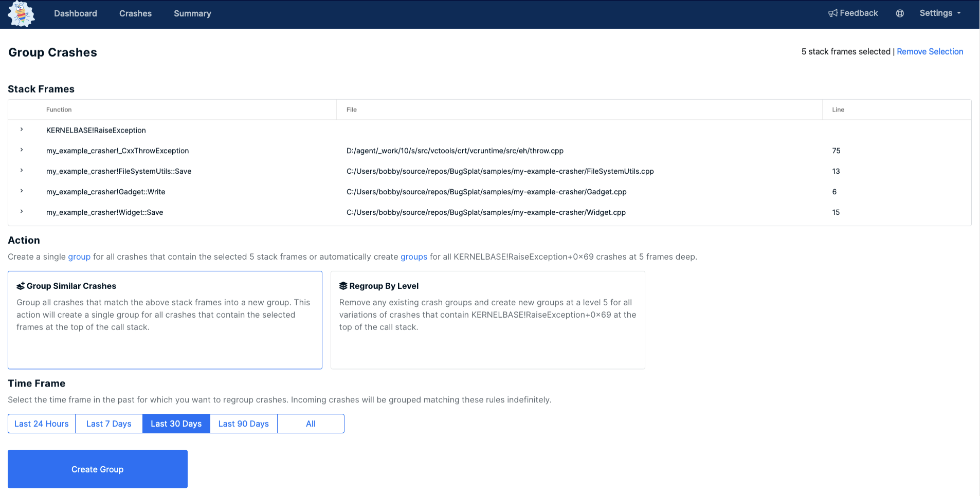
Task: Click the throw.cpp file path
Action: point(455,151)
